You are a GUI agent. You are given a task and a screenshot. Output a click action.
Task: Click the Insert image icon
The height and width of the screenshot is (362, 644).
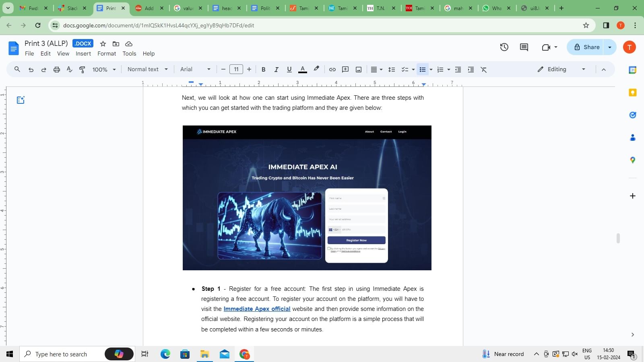click(358, 70)
